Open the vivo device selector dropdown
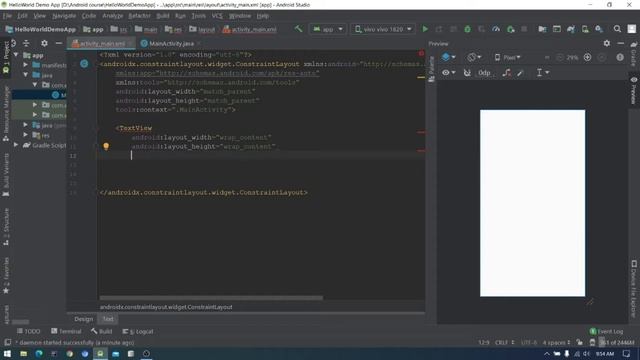640x360 pixels. (382, 29)
